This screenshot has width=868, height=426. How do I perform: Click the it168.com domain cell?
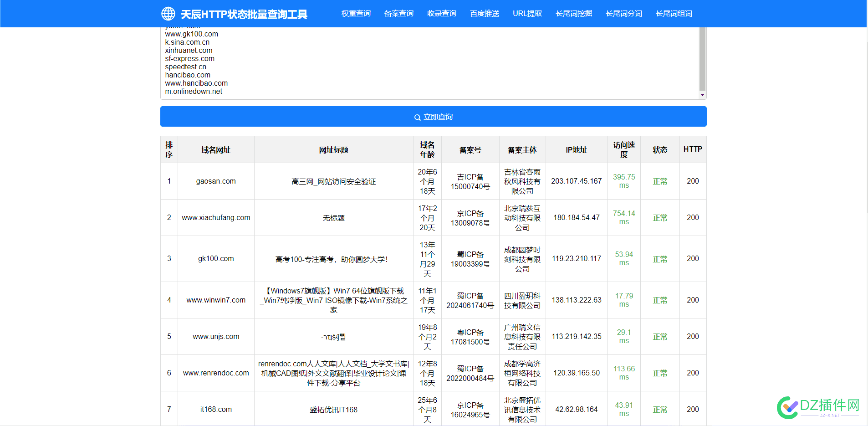pos(216,410)
